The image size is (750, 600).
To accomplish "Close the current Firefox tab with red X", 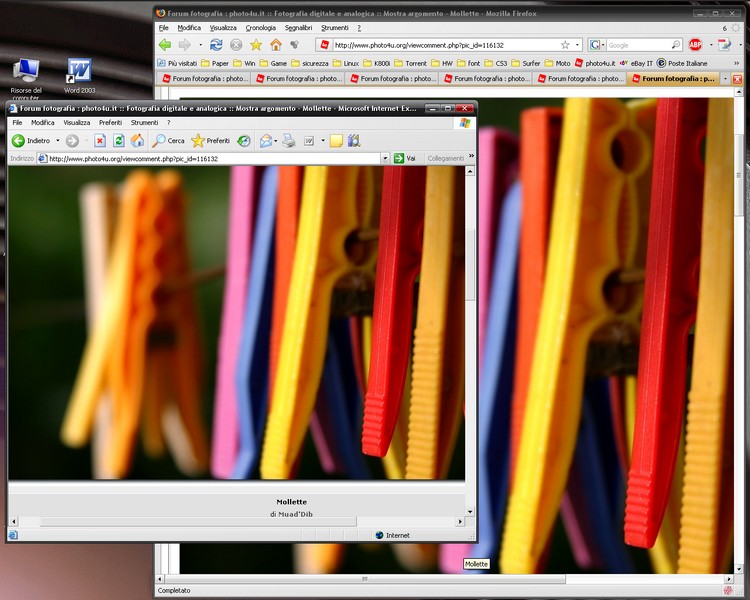I will tap(737, 78).
